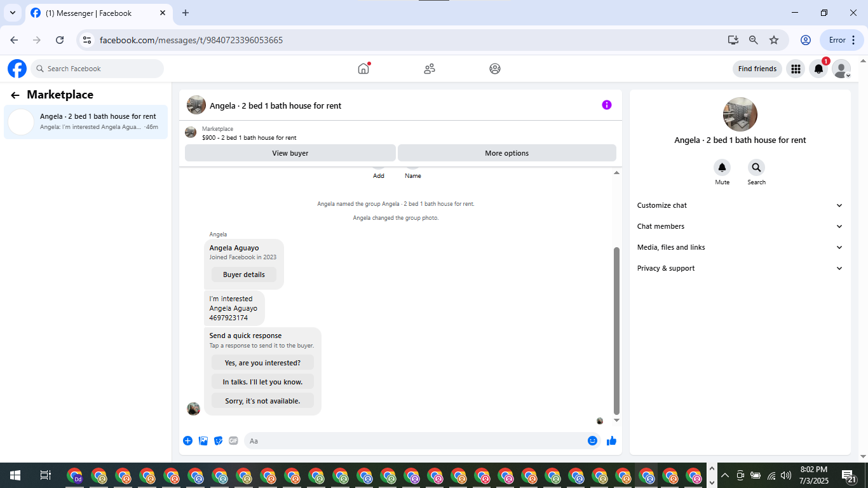Open the Chrome profile icon

[806, 40]
